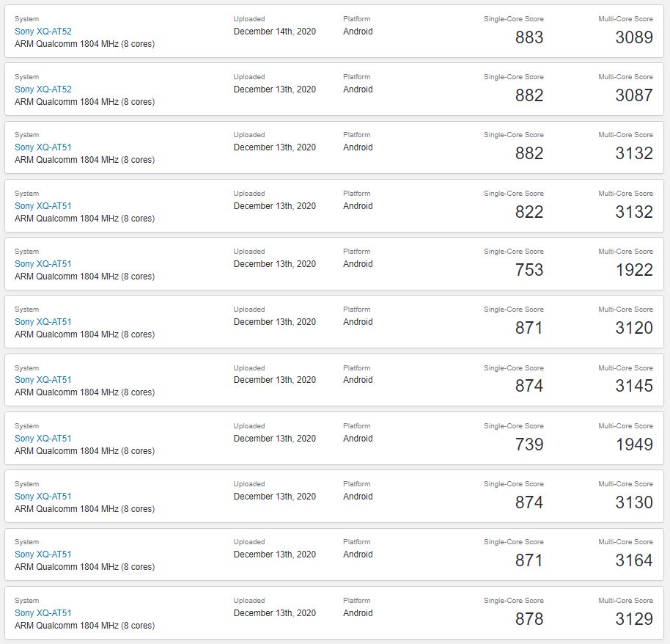Open Sony XQ-AT51 entry with 3130 multi-core
The height and width of the screenshot is (644, 670).
43,496
